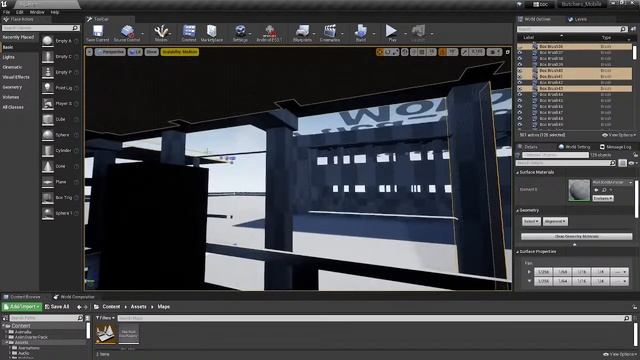Select the Cone placement icon
The width and height of the screenshot is (640, 360).
[x=48, y=166]
